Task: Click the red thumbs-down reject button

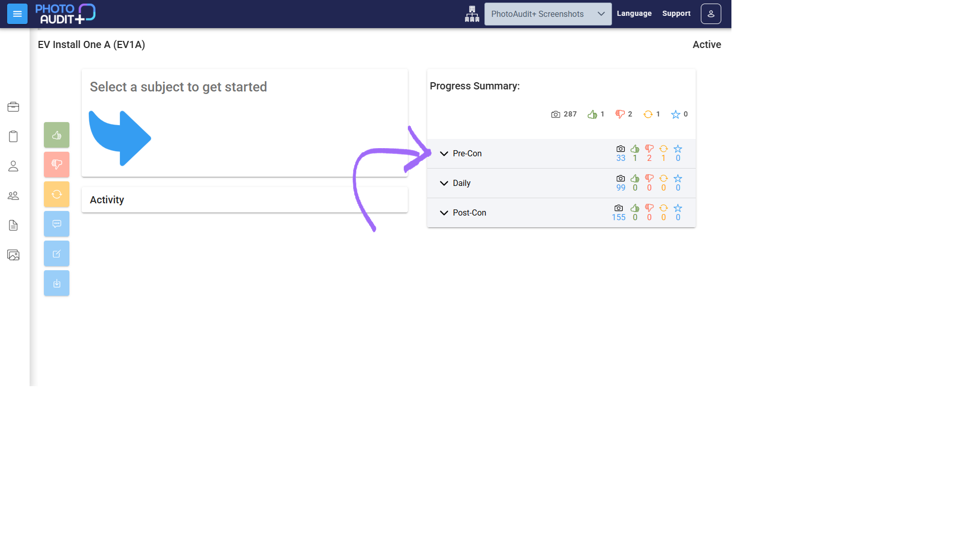Action: (x=57, y=165)
